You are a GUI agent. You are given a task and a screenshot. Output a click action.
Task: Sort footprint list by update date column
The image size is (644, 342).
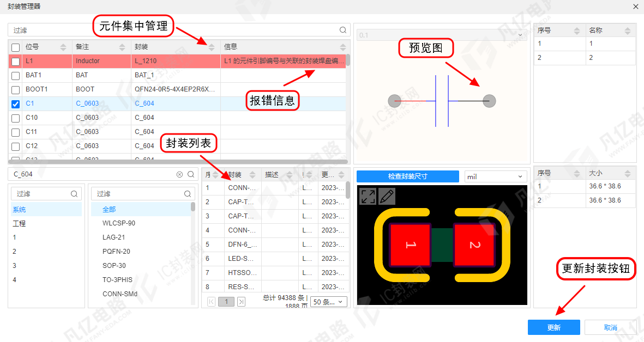click(x=341, y=175)
